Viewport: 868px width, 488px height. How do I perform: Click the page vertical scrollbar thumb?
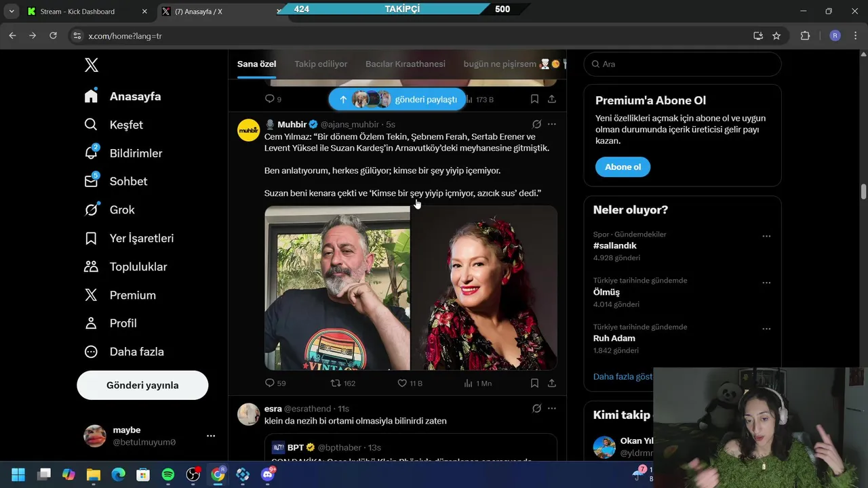864,192
